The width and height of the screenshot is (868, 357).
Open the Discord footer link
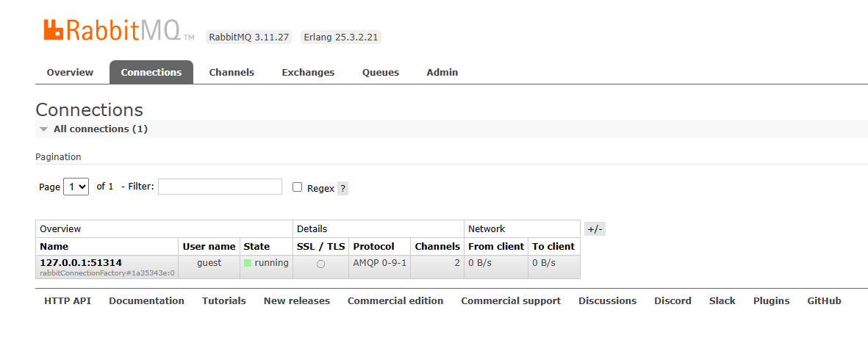click(x=672, y=301)
